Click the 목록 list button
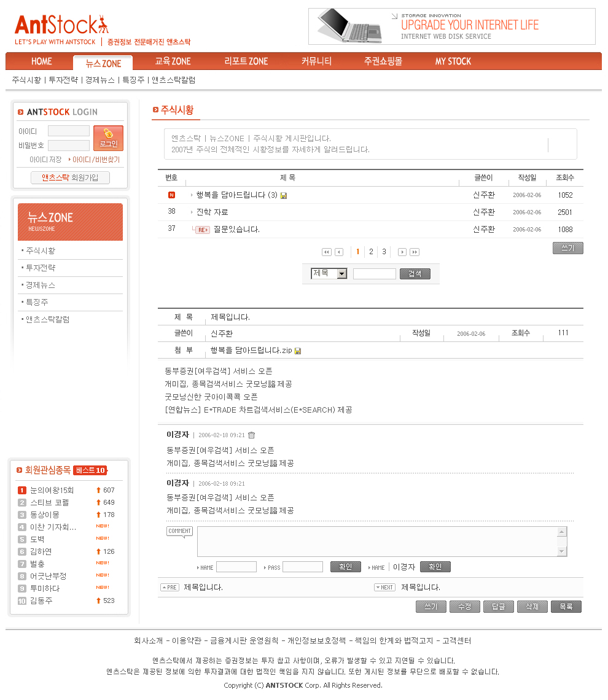Image resolution: width=608 pixels, height=700 pixels. click(566, 607)
